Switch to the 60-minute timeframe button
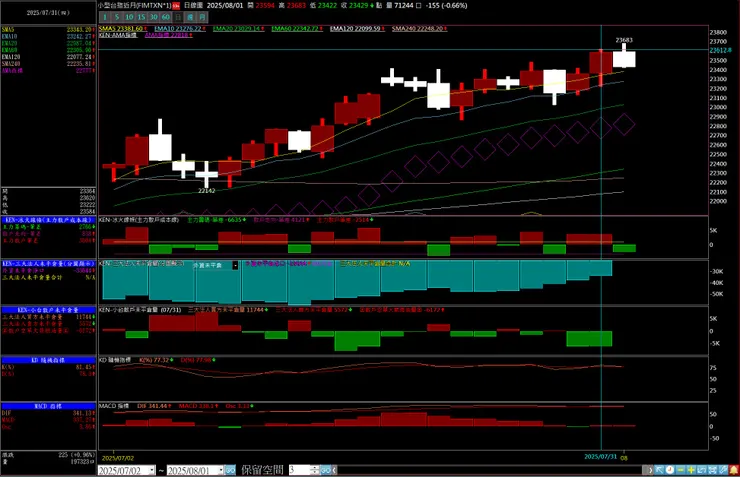 pos(166,17)
